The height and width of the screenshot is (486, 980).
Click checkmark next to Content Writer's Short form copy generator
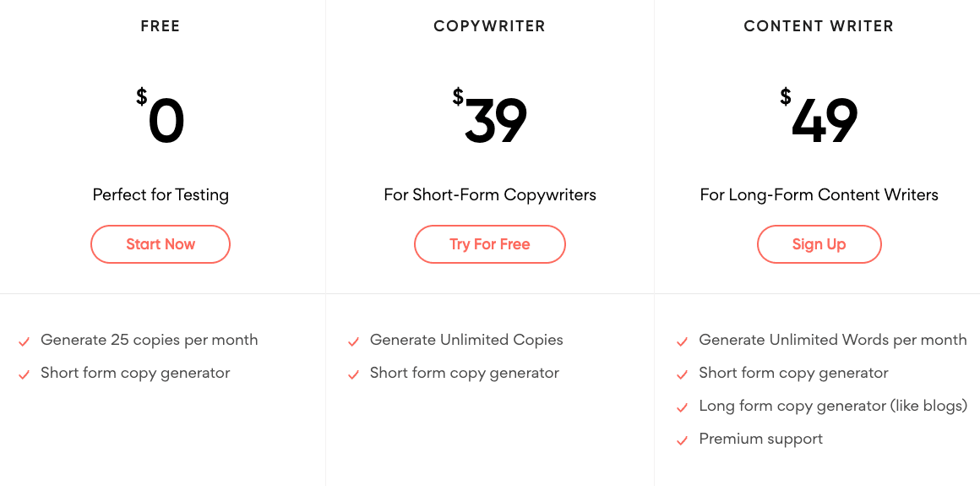(x=682, y=374)
